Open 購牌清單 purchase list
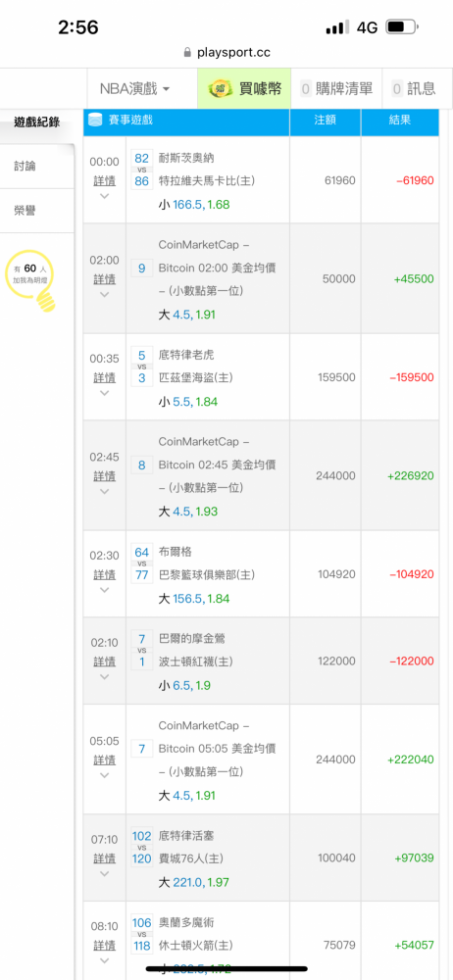Screen dimensions: 453x980 coord(336,89)
